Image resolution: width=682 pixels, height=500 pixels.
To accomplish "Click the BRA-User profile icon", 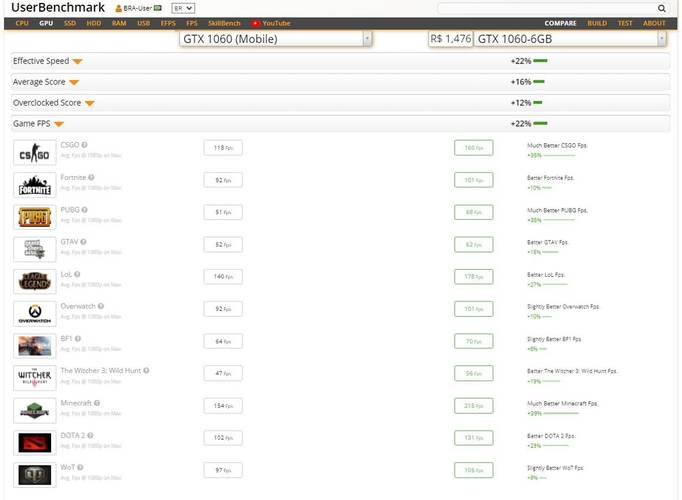I will [118, 8].
